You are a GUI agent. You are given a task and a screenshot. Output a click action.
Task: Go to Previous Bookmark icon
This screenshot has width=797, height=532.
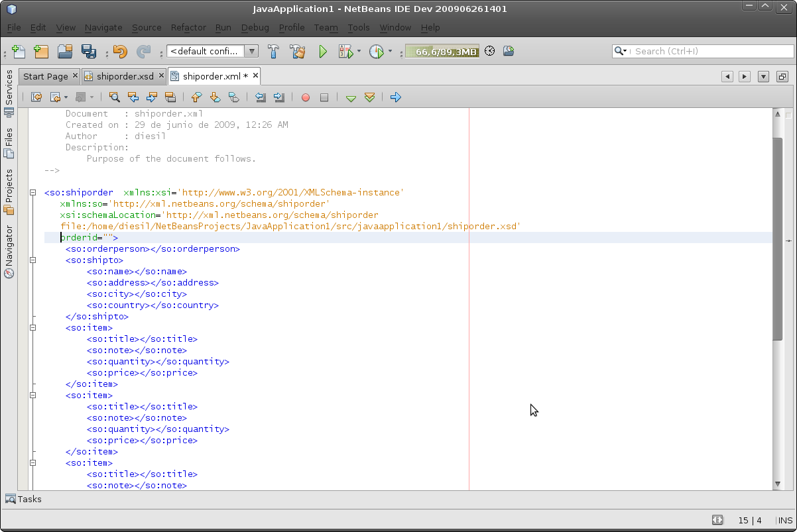196,97
